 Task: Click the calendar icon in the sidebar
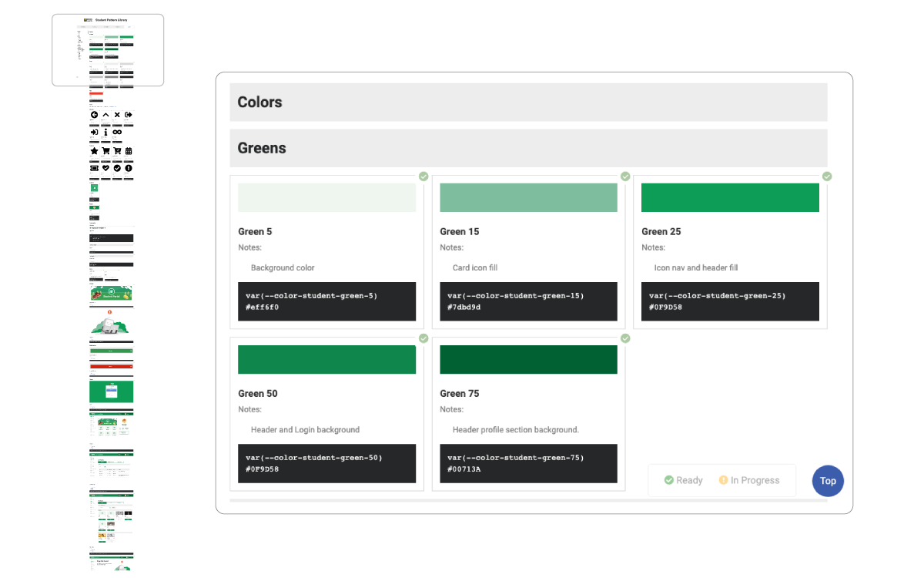pos(128,150)
